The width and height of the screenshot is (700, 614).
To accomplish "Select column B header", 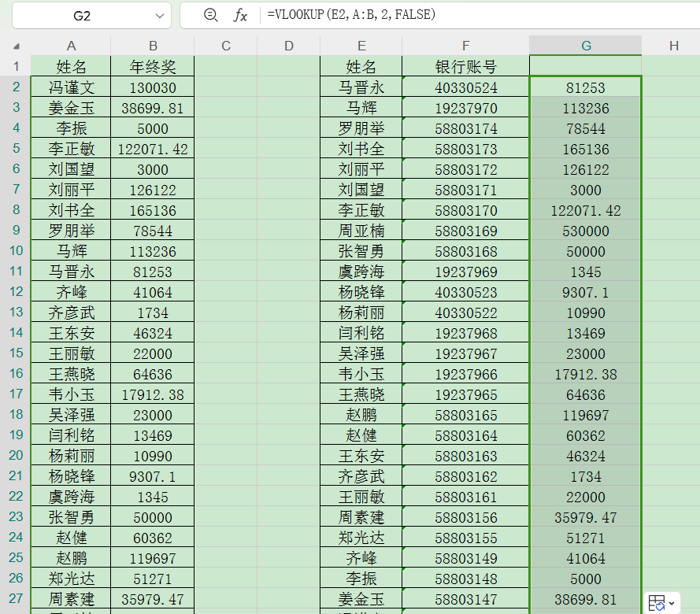I will coord(153,46).
